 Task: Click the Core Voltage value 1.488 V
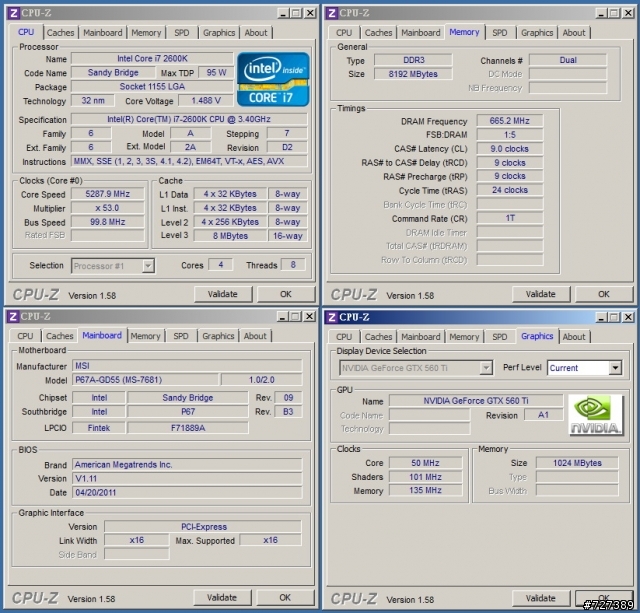(x=206, y=100)
